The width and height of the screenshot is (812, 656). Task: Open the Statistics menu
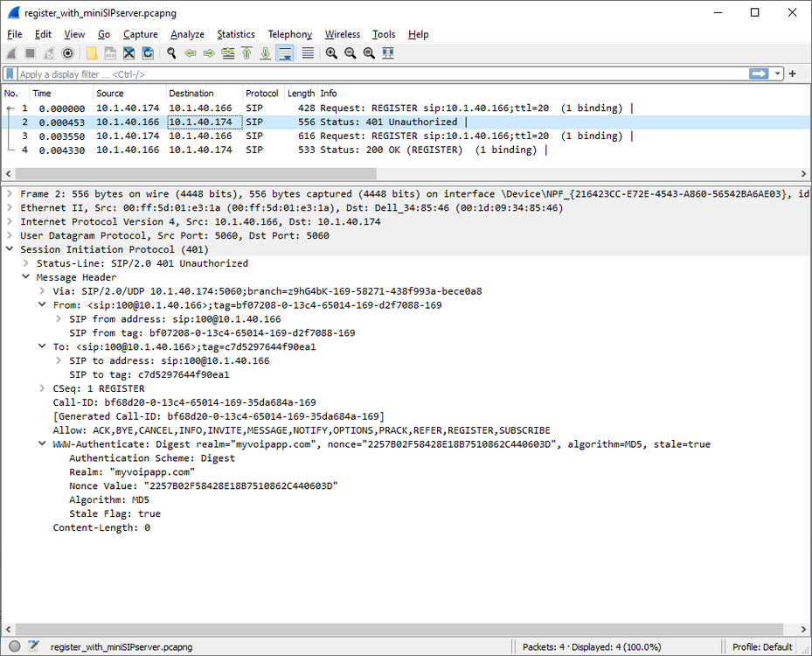[x=236, y=34]
